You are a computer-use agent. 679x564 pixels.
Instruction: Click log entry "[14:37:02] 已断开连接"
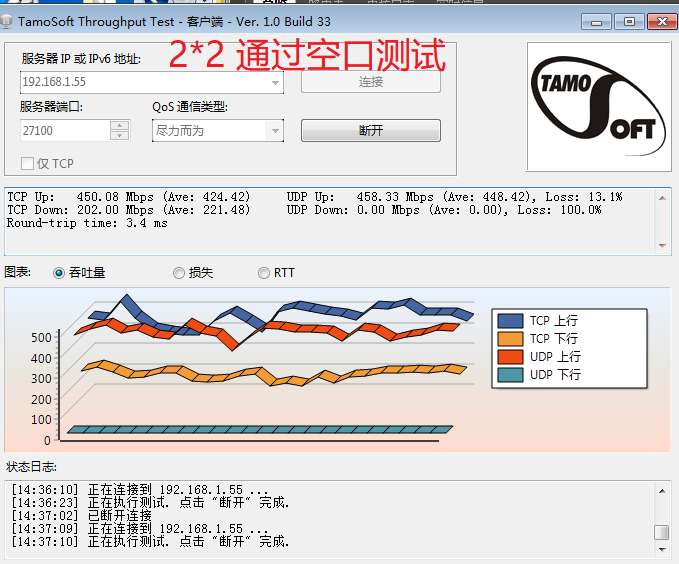point(81,515)
